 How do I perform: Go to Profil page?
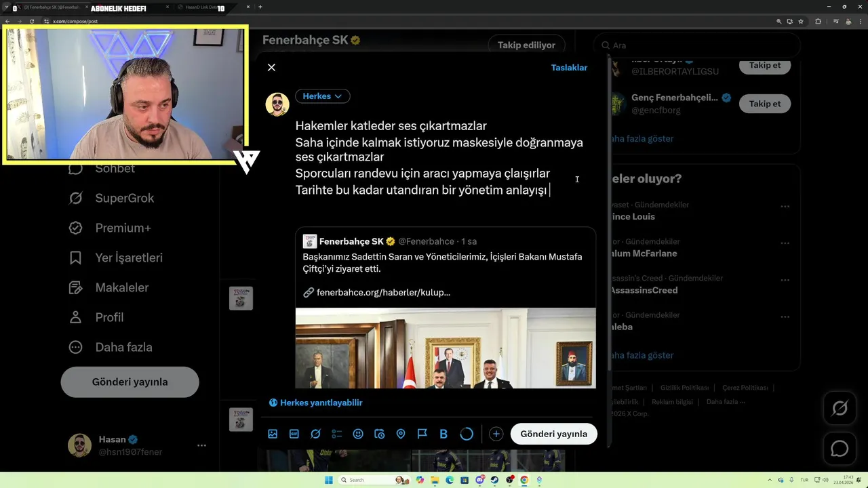tap(96, 317)
